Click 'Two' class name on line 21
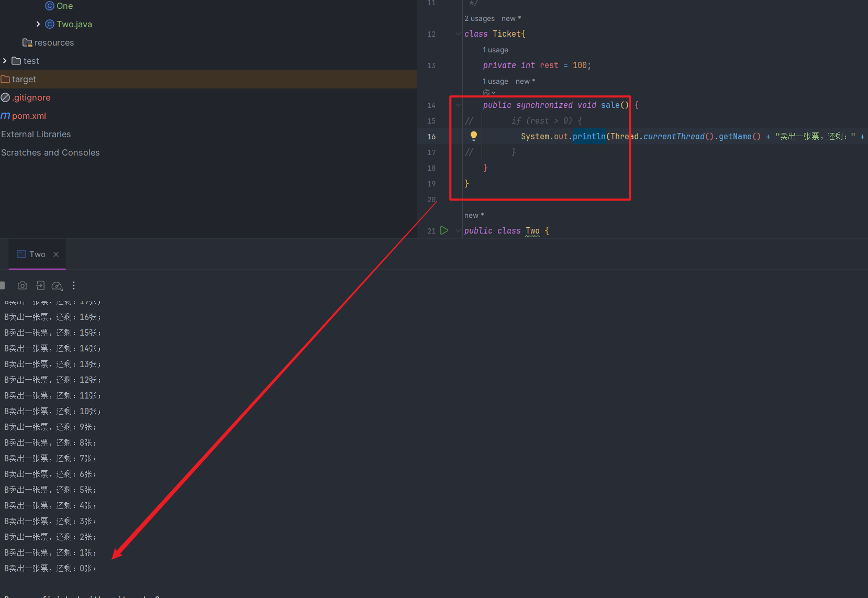This screenshot has width=868, height=598. (x=532, y=230)
